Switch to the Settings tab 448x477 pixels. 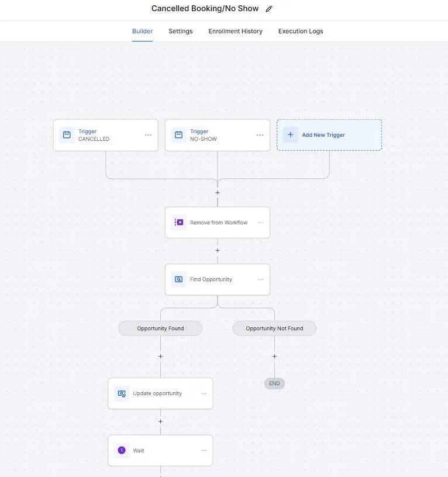pos(180,31)
